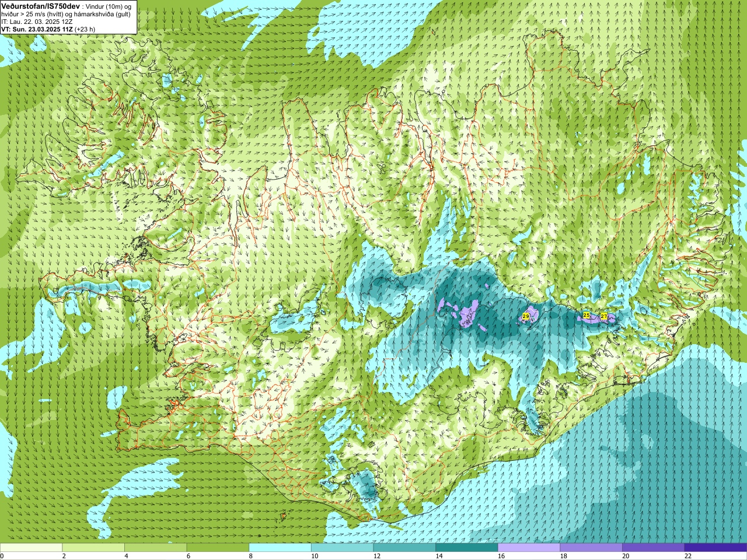
Task: Click the violet 20–22 m/s legend swatch
Action: coord(654,548)
